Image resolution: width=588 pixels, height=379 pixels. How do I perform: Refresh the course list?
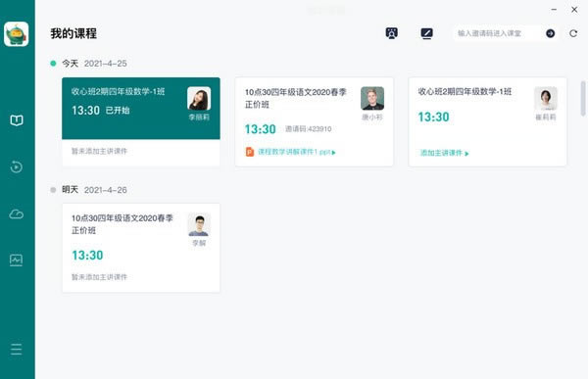coord(573,33)
